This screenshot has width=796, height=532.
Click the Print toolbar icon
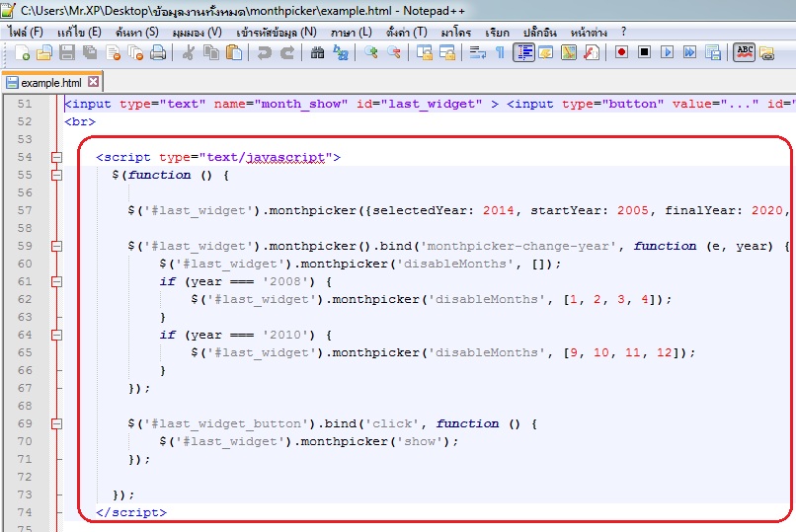coord(157,53)
